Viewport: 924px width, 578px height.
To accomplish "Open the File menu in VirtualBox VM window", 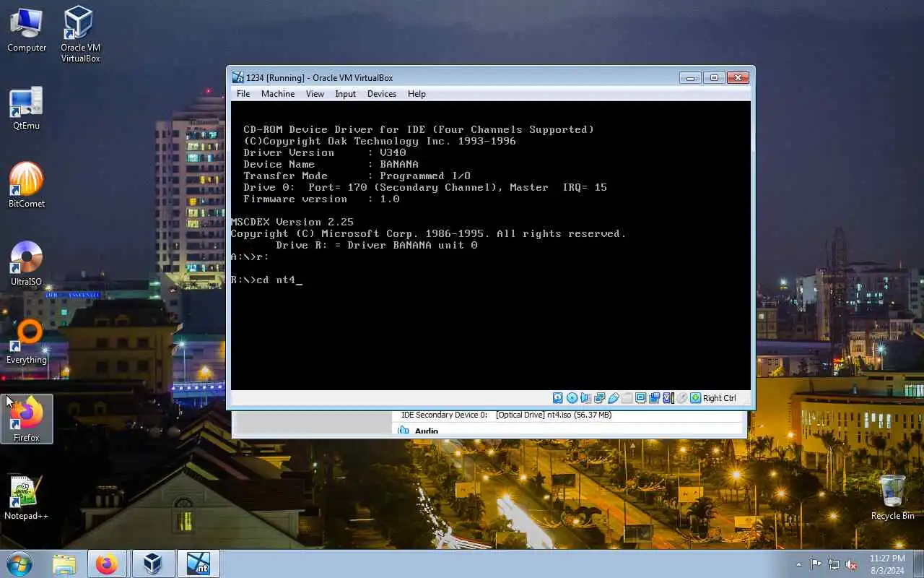I will click(x=243, y=94).
